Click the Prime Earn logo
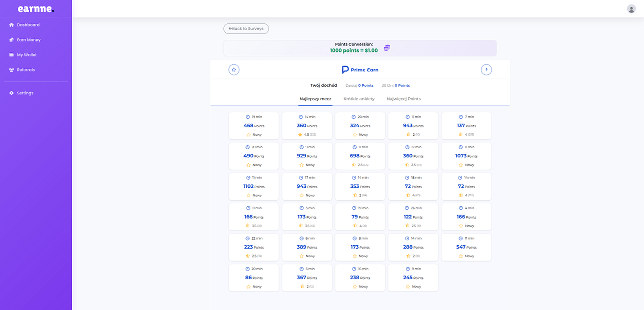This screenshot has height=310, width=644. (360, 70)
